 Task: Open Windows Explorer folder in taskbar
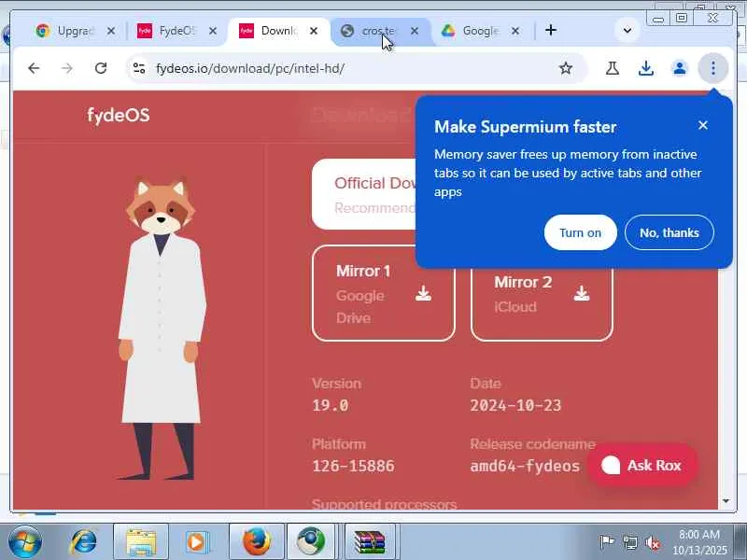tap(141, 542)
